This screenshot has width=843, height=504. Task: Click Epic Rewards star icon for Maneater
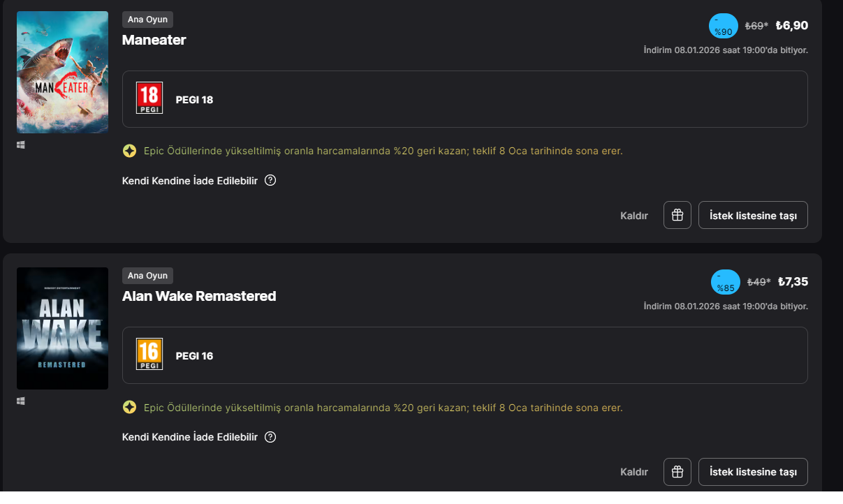129,151
